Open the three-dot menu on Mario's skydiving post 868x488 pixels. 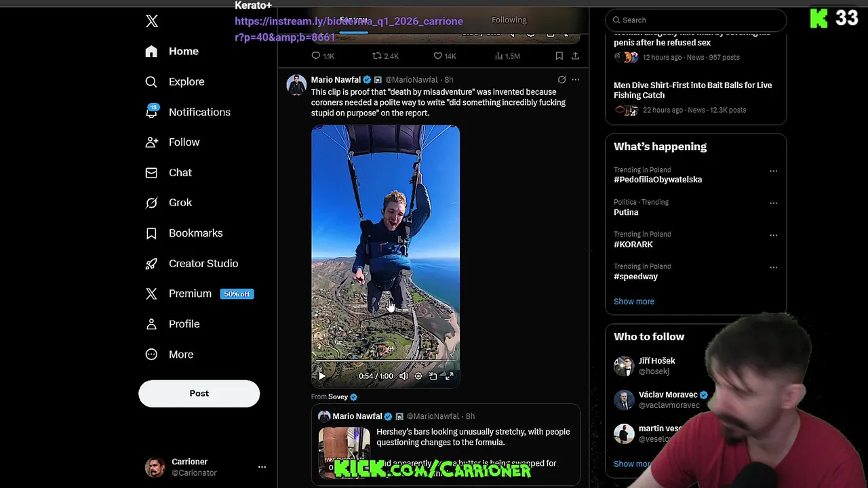click(x=575, y=80)
